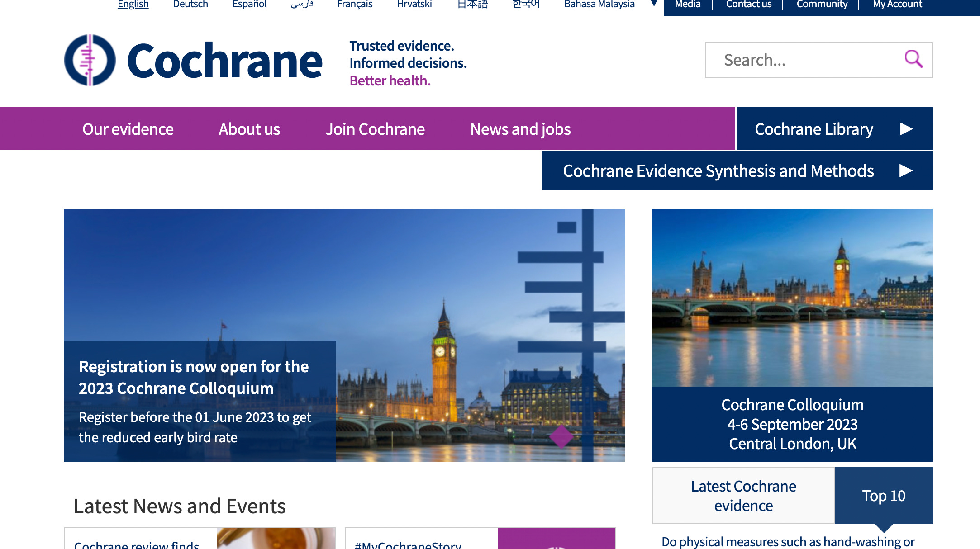Screen dimensions: 980x549
Task: Open the Our evidence menu
Action: tap(127, 128)
